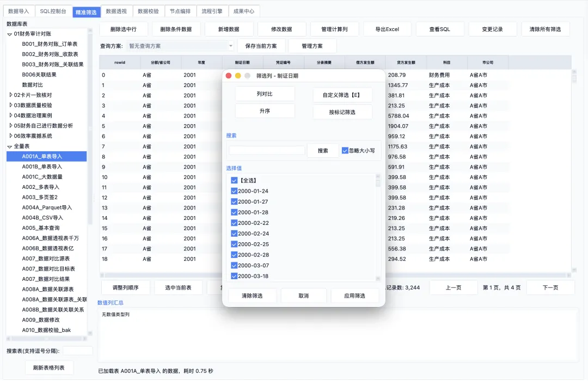Open the SQL控制台 tab
588x381 pixels.
(53, 11)
